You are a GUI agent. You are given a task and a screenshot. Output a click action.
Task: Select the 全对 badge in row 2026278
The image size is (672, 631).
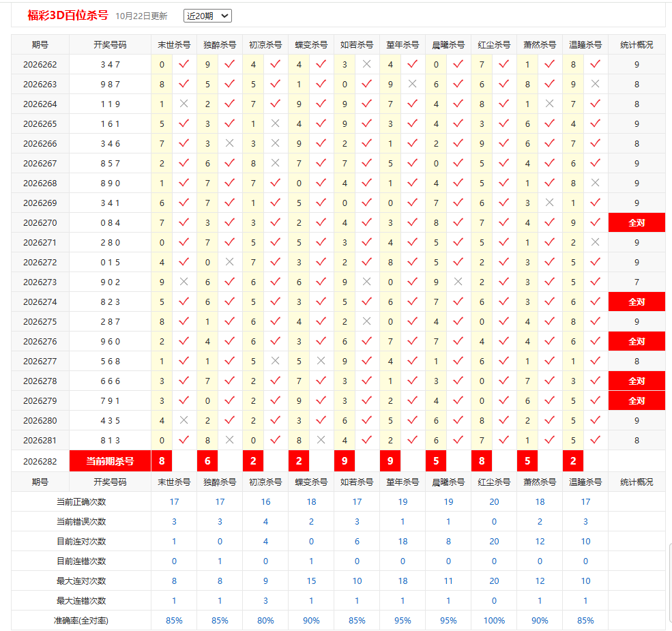[637, 381]
